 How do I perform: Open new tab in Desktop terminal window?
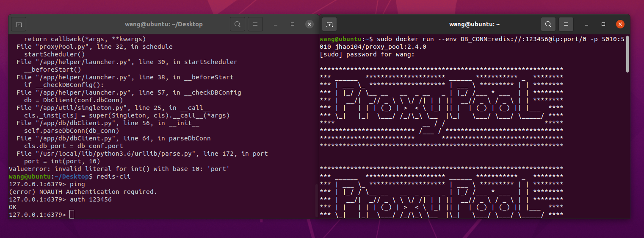(x=19, y=24)
